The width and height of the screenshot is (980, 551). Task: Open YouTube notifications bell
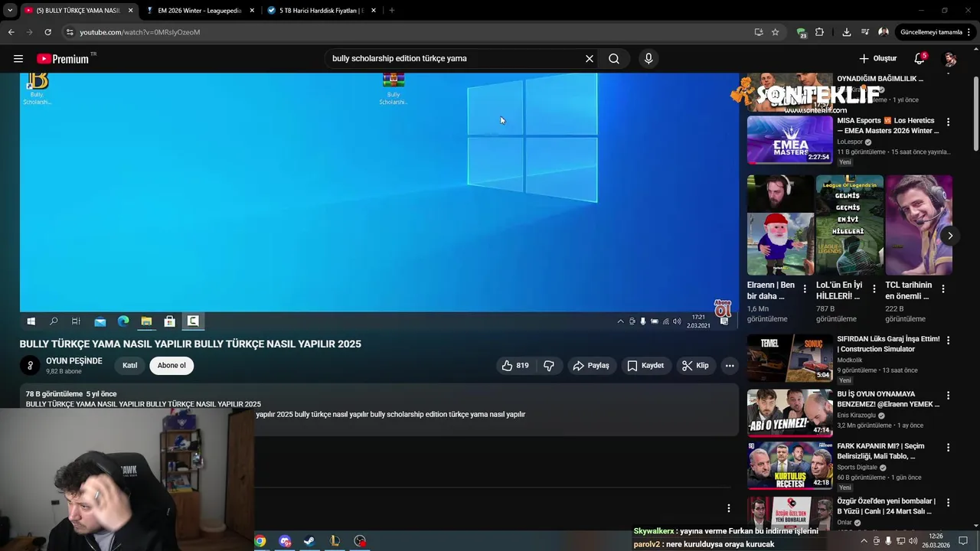pyautogui.click(x=920, y=59)
